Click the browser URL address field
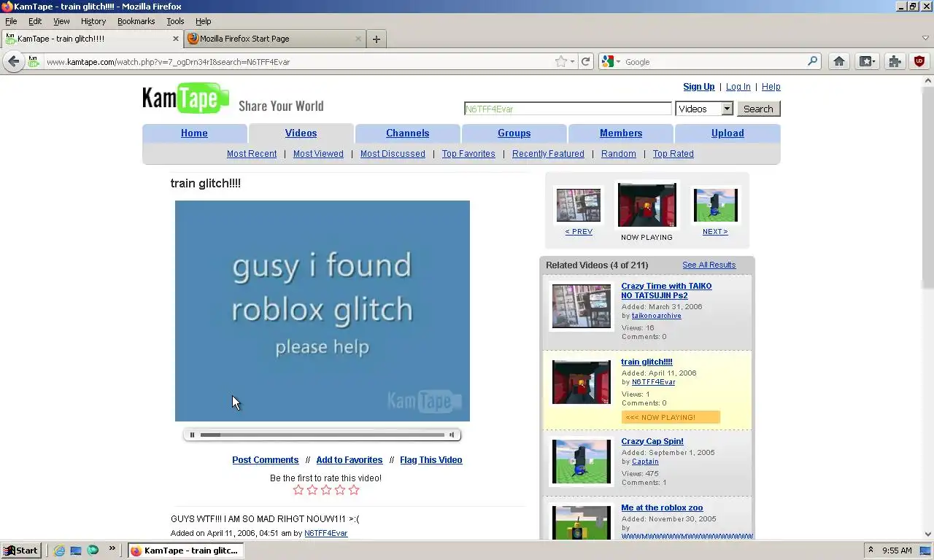Viewport: 934px width, 560px height. coord(299,62)
